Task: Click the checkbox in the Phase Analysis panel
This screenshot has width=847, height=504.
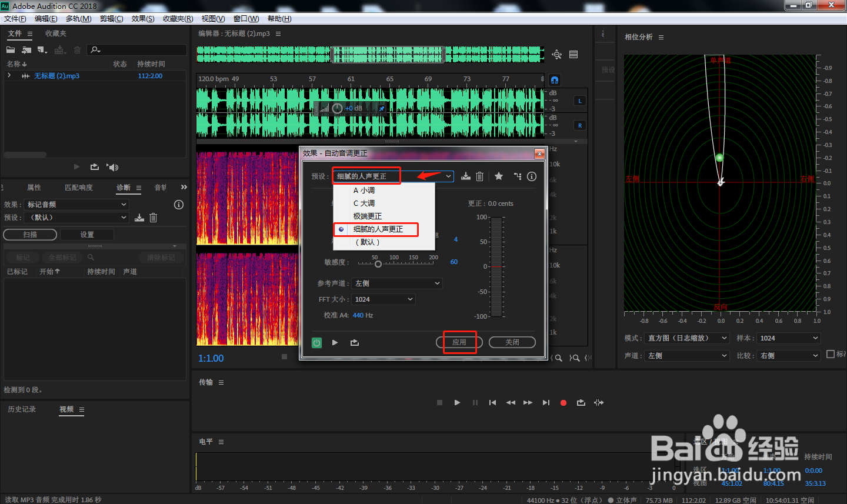Action: pos(831,354)
